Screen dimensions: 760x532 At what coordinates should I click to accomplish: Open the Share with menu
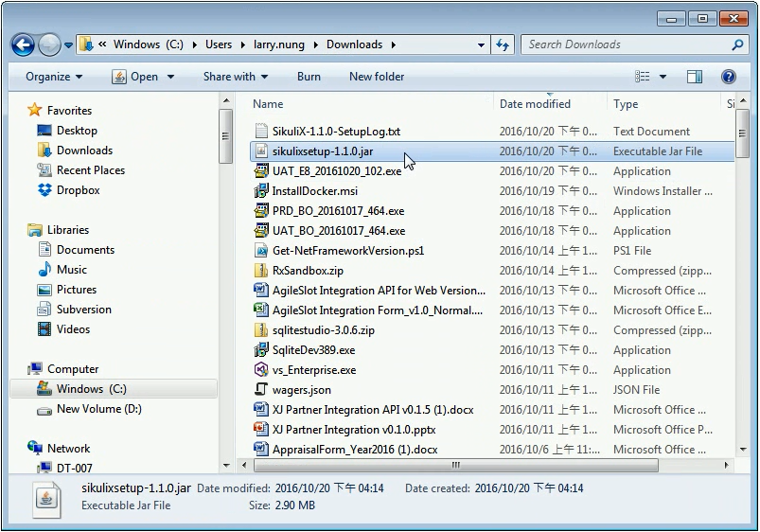pos(235,77)
